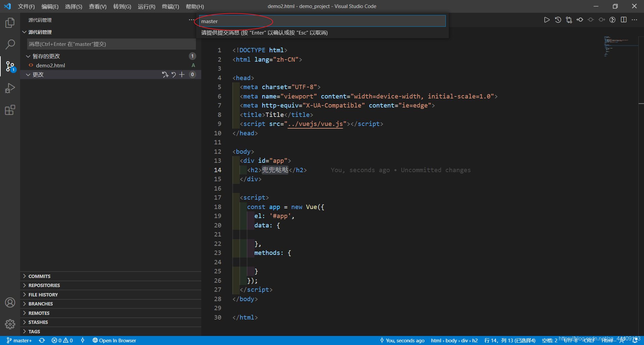The height and width of the screenshot is (345, 644).
Task: Click Open In Browser in status bar
Action: click(114, 340)
